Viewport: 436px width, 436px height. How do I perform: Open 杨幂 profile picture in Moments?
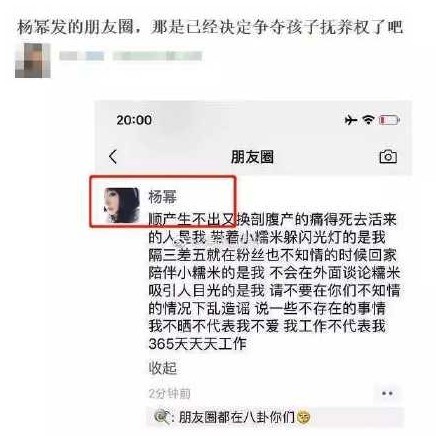point(121,205)
